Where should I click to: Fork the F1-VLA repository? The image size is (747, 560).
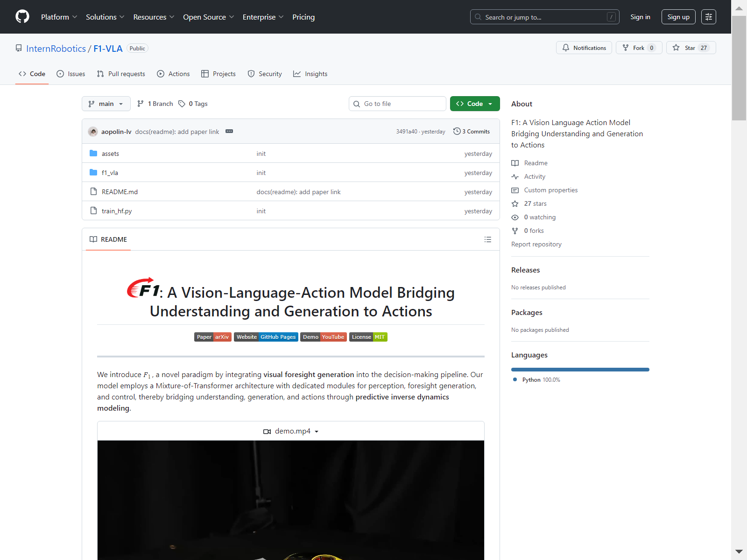point(639,48)
